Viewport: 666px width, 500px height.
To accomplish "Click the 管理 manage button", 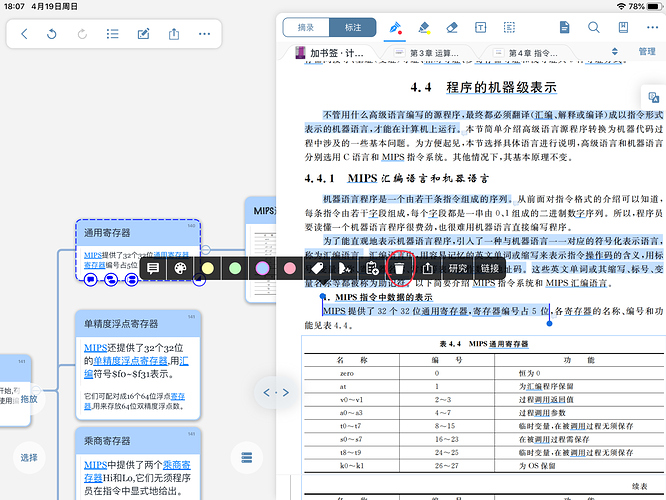I will (647, 52).
